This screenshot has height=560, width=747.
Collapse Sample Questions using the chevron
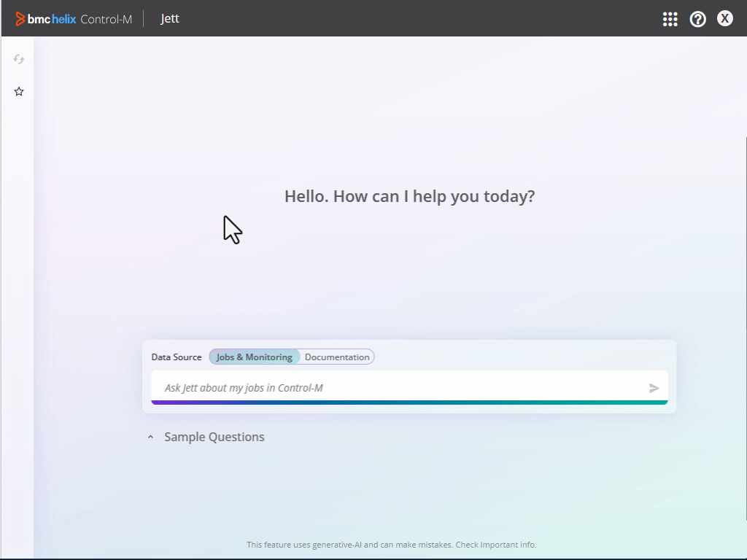[151, 437]
